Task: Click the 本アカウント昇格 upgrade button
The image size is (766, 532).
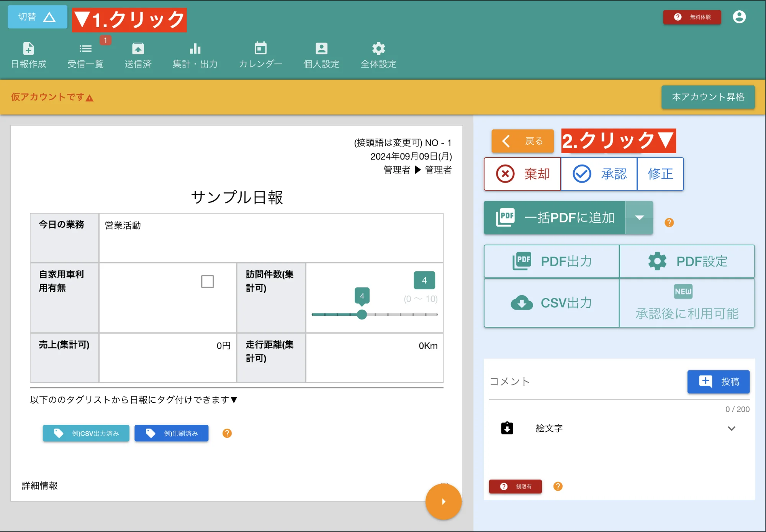Action: pos(708,97)
